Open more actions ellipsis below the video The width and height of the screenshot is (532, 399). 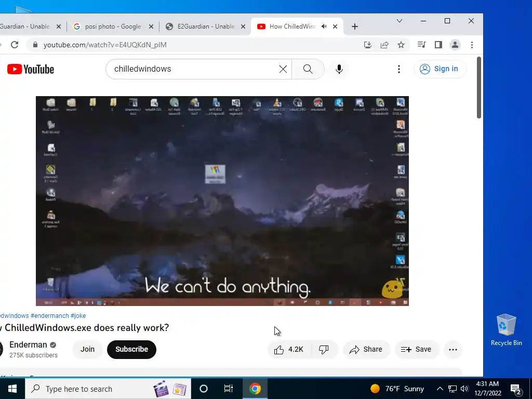(453, 350)
